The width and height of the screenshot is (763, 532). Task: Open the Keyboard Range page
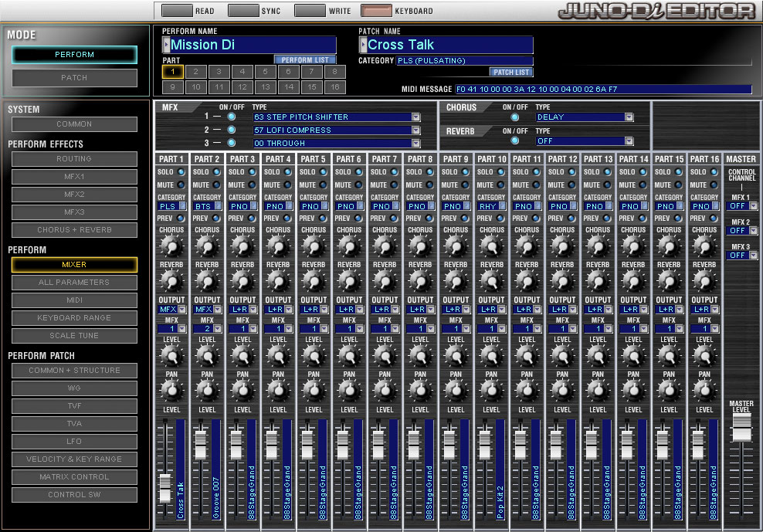[74, 318]
